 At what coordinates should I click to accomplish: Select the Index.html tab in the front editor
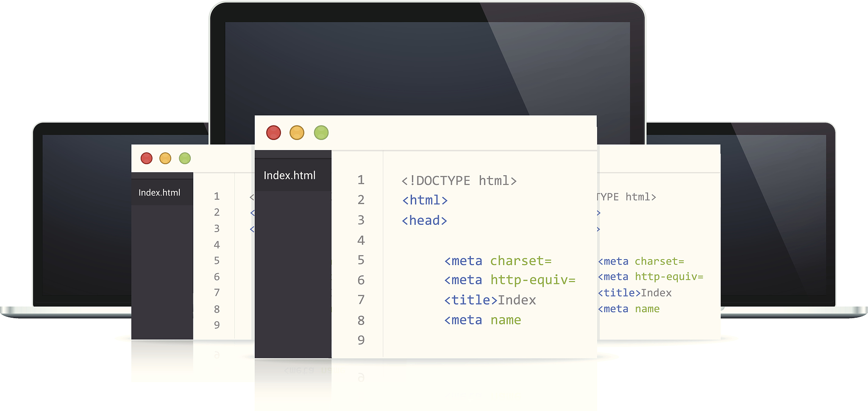pos(290,175)
